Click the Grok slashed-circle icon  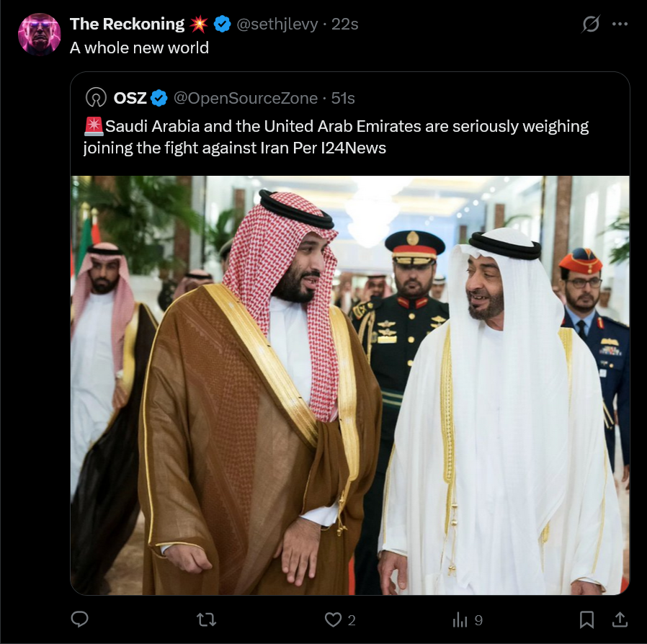[591, 24]
